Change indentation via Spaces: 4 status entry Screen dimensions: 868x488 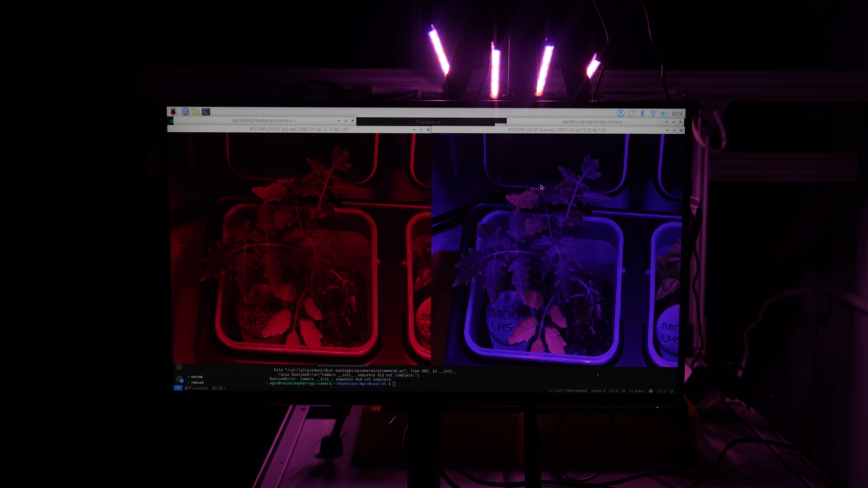[x=598, y=391]
